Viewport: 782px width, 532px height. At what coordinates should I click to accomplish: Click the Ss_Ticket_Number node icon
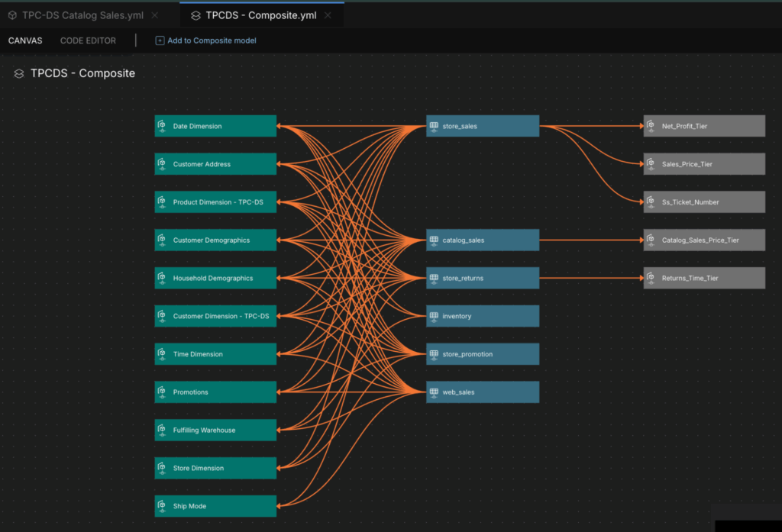(x=651, y=202)
